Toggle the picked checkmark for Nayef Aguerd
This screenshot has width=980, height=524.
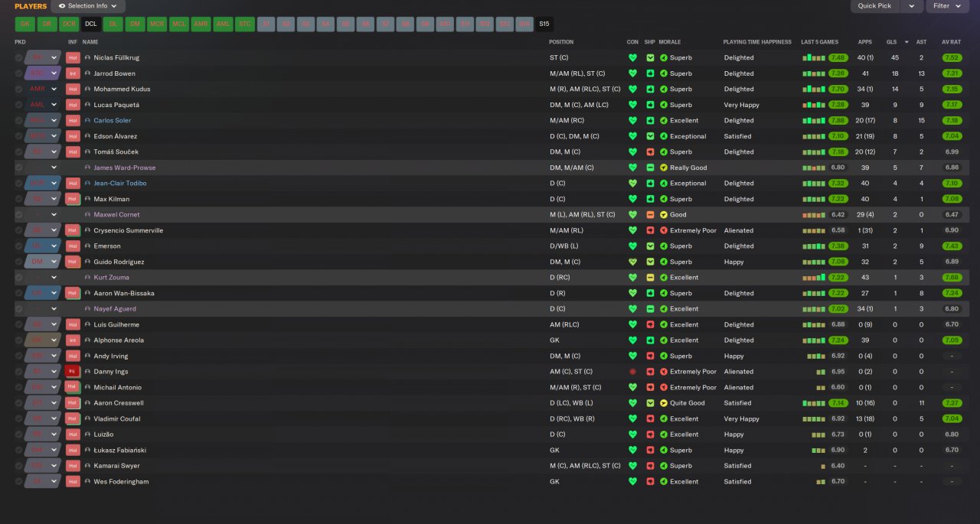19,309
